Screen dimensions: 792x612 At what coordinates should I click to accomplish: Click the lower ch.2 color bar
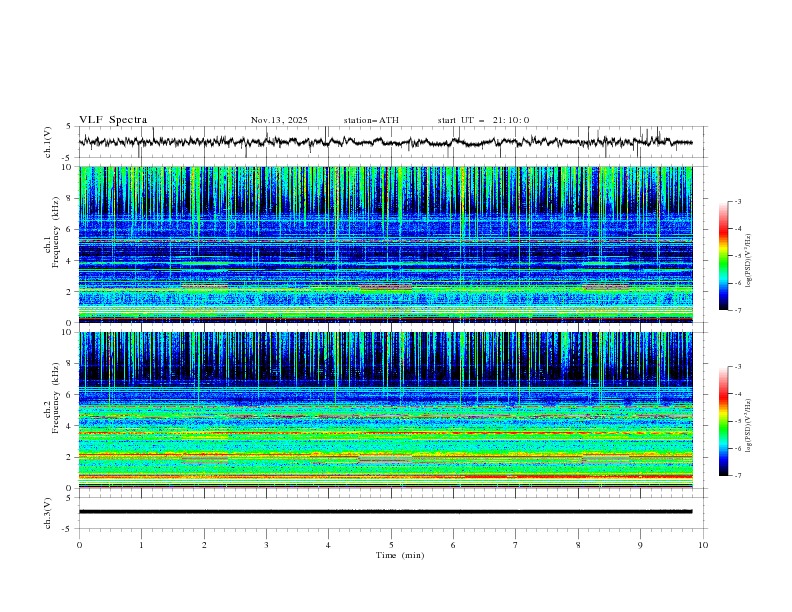coord(723,421)
